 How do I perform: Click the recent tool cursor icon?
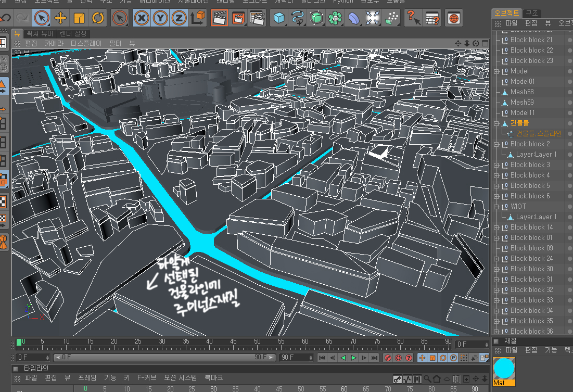tap(120, 18)
